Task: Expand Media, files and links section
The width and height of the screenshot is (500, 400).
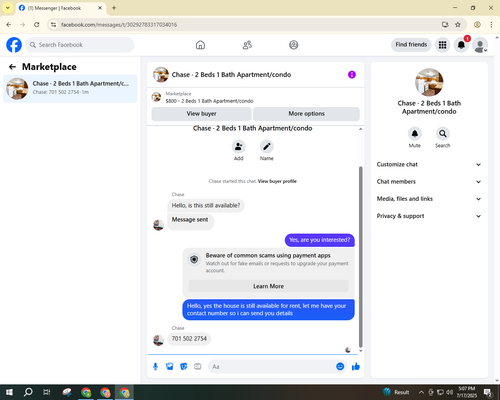Action: [429, 199]
